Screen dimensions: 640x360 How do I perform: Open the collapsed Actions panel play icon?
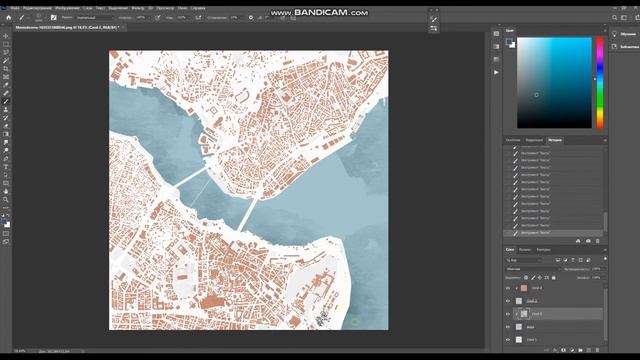point(496,72)
